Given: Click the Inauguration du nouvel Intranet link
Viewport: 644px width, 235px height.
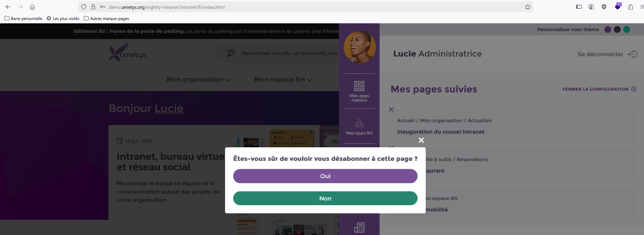Looking at the screenshot, I should click(x=441, y=132).
